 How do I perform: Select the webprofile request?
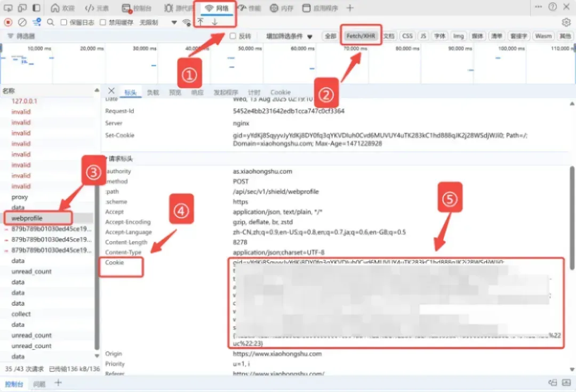coord(27,218)
